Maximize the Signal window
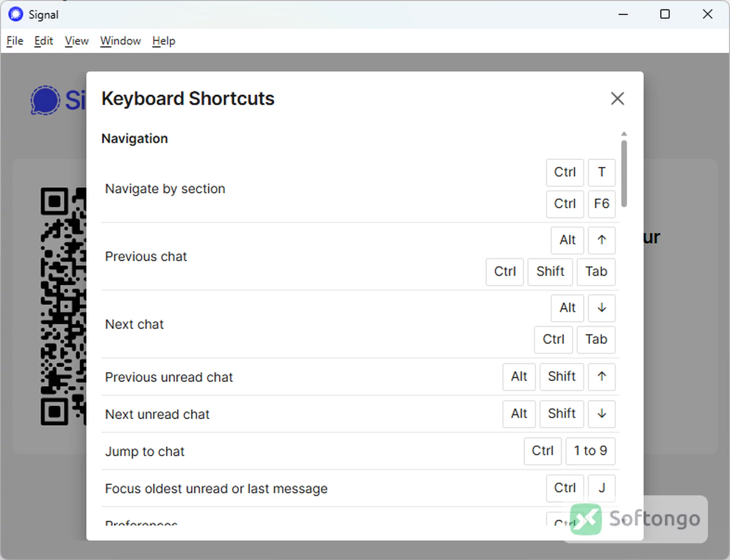Viewport: 730px width, 560px height. click(665, 14)
